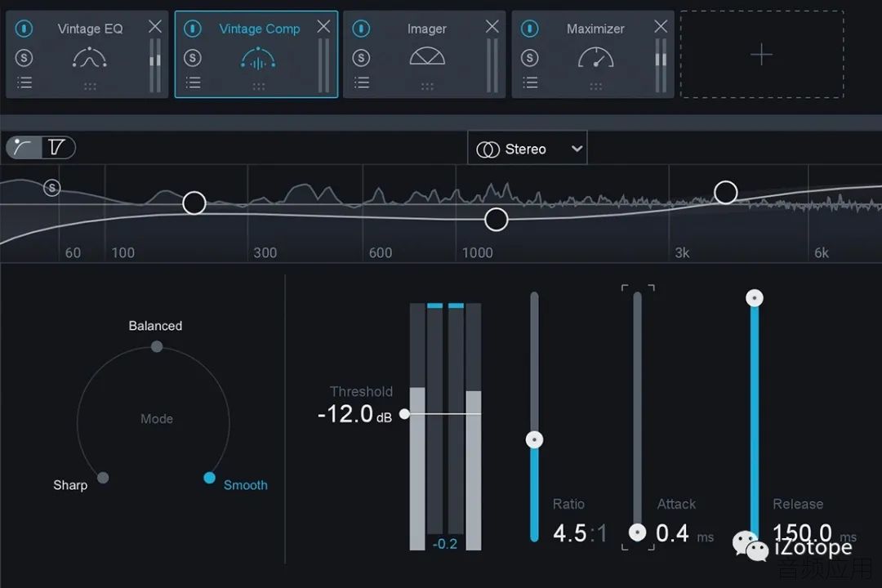The width and height of the screenshot is (882, 588).
Task: Solo the Vintage EQ module
Action: (x=24, y=57)
